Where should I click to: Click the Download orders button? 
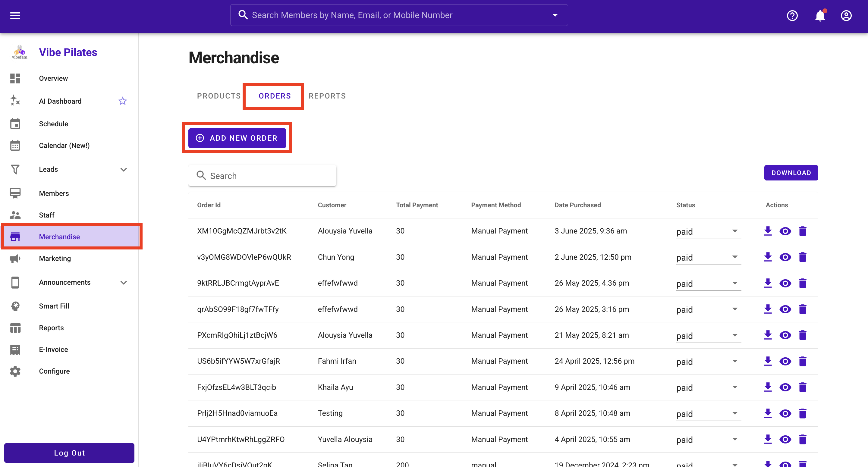pyautogui.click(x=791, y=173)
